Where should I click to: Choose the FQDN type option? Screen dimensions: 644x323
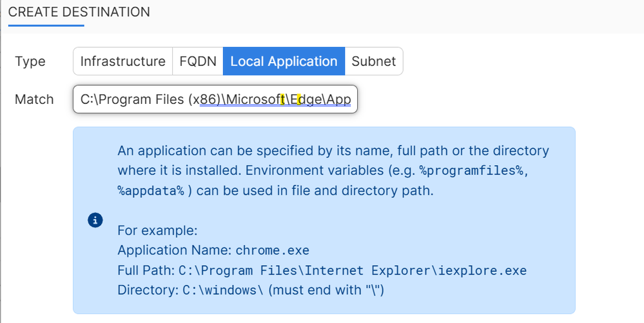[x=197, y=61]
